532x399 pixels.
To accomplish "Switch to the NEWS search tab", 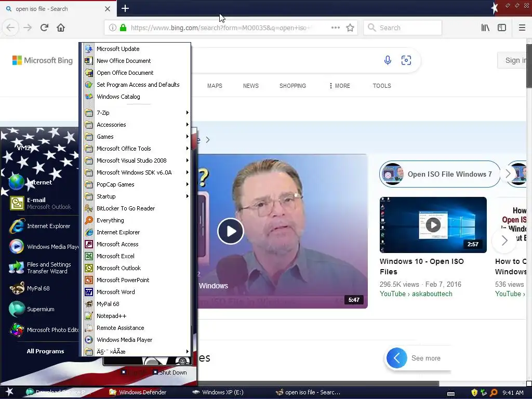I will (251, 86).
